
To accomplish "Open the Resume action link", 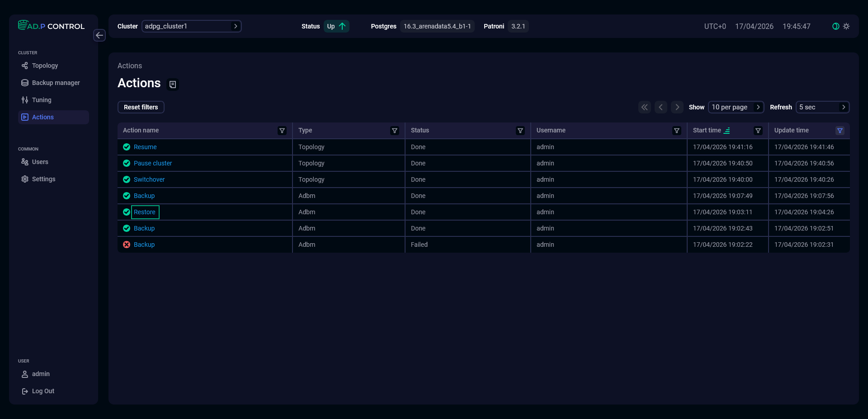I will point(145,147).
